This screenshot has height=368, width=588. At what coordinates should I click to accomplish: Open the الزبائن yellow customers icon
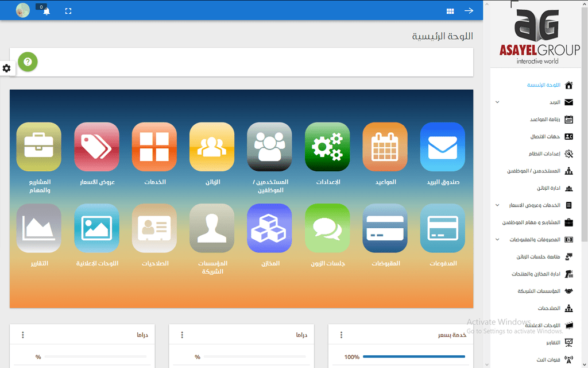click(212, 147)
